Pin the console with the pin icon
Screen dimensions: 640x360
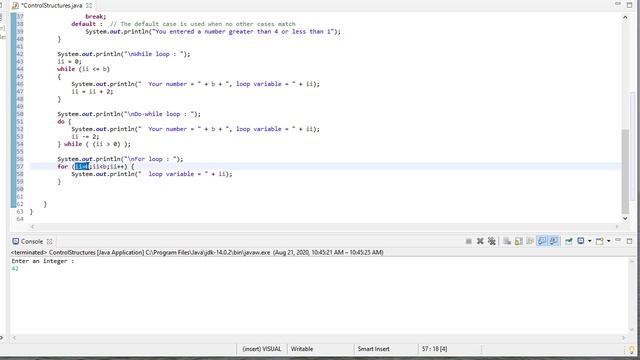[569, 241]
